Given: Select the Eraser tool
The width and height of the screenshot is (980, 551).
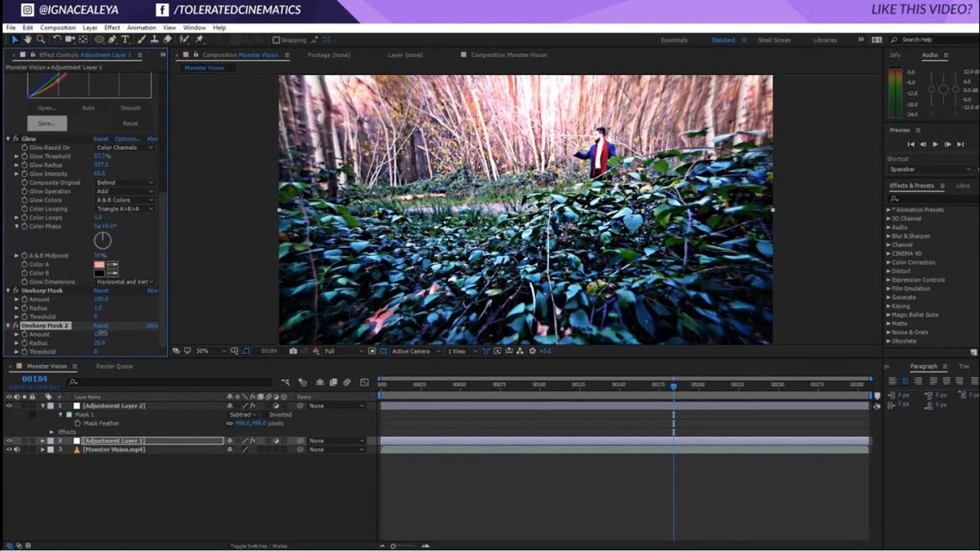Looking at the screenshot, I should pyautogui.click(x=168, y=39).
